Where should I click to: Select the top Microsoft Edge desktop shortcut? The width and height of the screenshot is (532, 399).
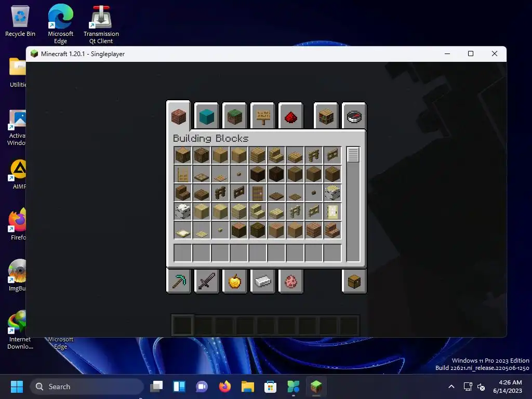tap(60, 24)
